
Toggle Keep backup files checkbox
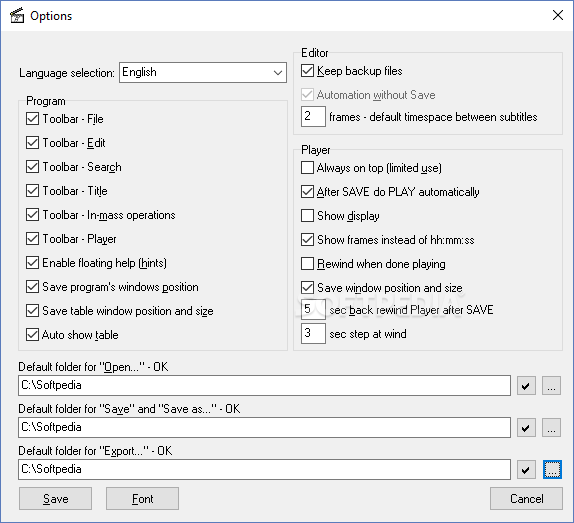[x=307, y=71]
